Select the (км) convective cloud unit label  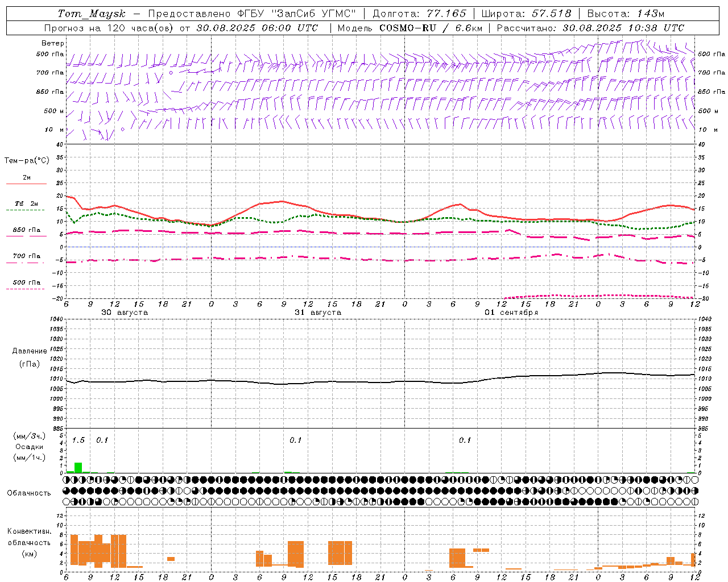30,554
